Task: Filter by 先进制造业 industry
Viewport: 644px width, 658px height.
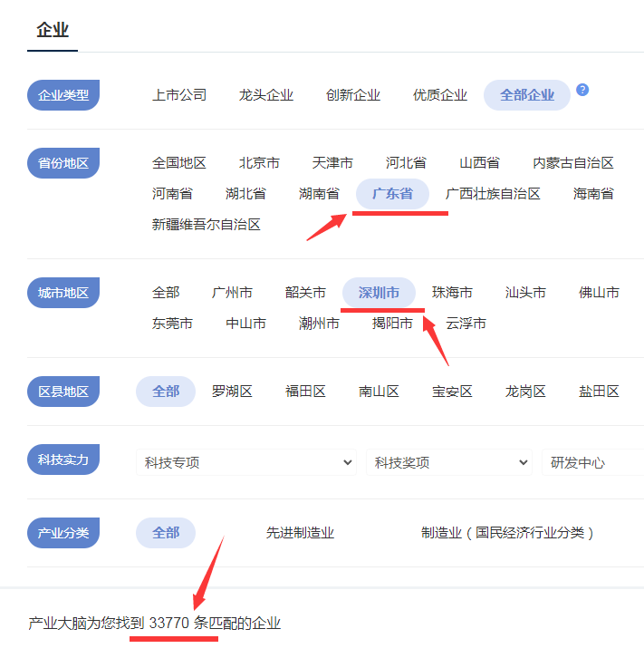Action: coord(300,533)
